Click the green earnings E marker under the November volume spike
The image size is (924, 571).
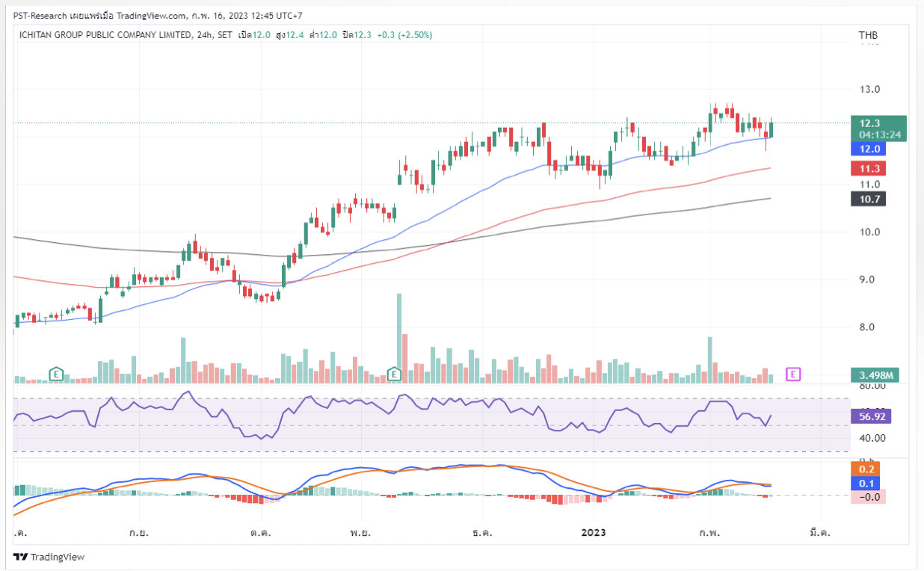tap(394, 373)
